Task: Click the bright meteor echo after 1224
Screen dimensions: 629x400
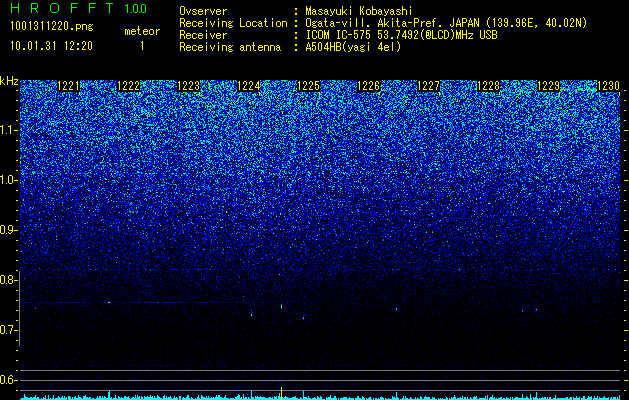Action: (x=282, y=307)
